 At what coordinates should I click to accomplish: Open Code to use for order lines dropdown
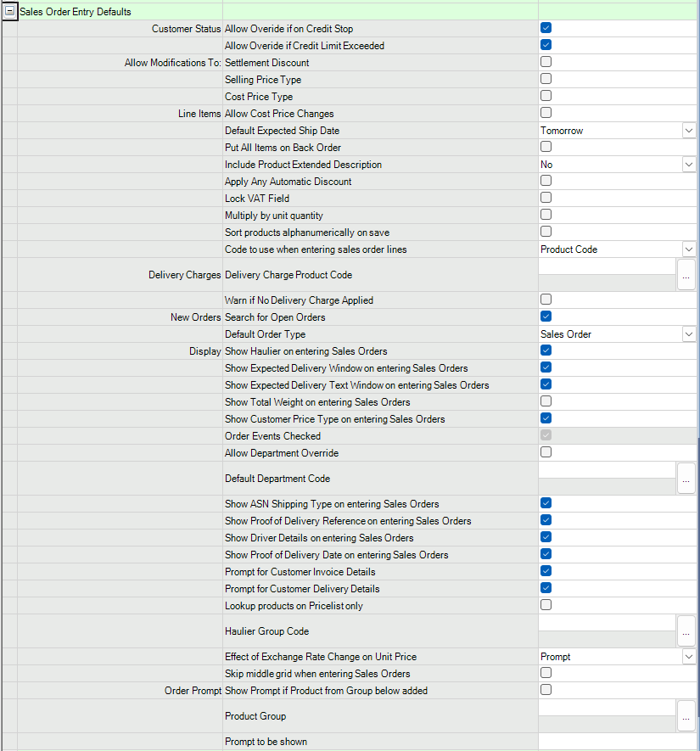(688, 249)
